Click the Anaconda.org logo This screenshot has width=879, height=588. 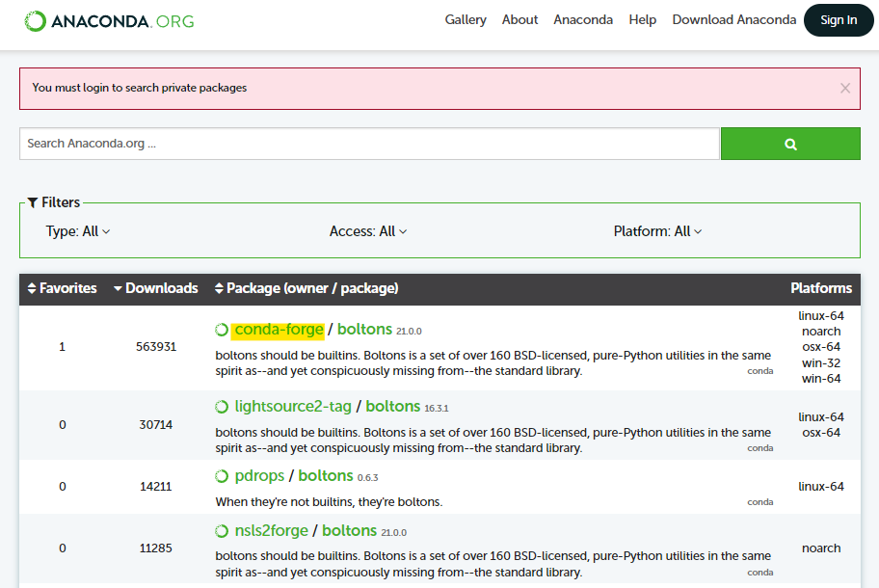(x=109, y=20)
